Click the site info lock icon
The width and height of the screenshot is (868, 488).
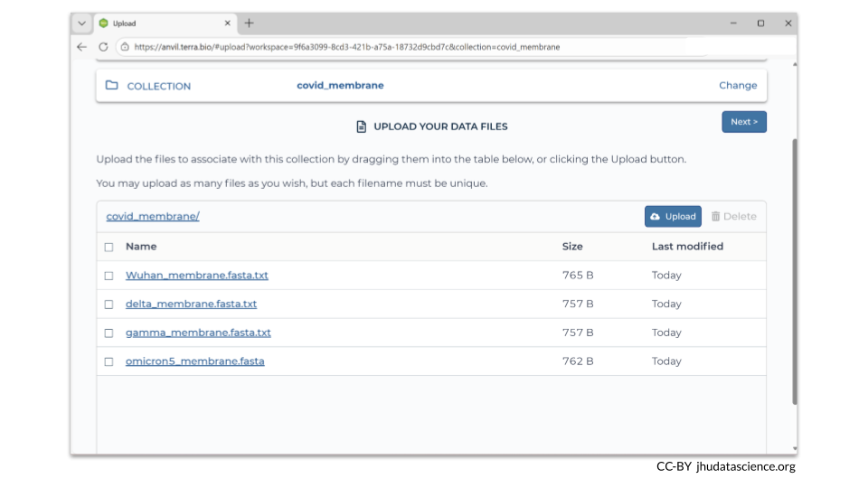(x=125, y=47)
